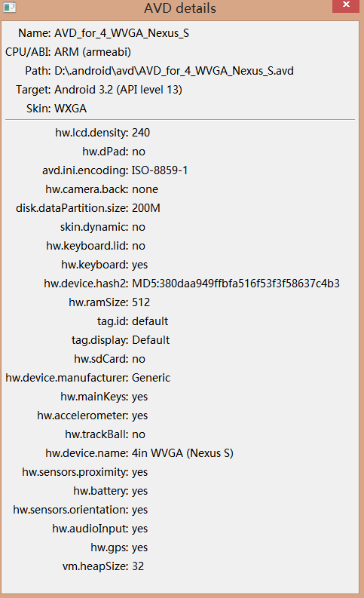Image resolution: width=364 pixels, height=598 pixels.
Task: Click the hw.gps label
Action: pos(109,547)
